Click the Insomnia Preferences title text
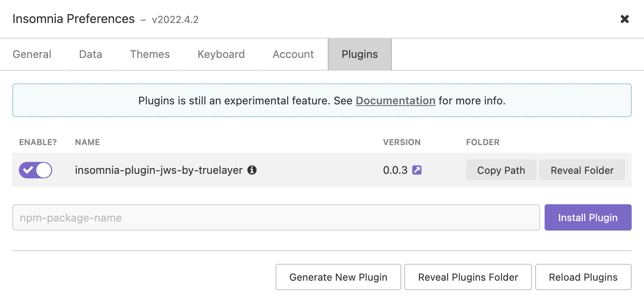 pyautogui.click(x=74, y=19)
